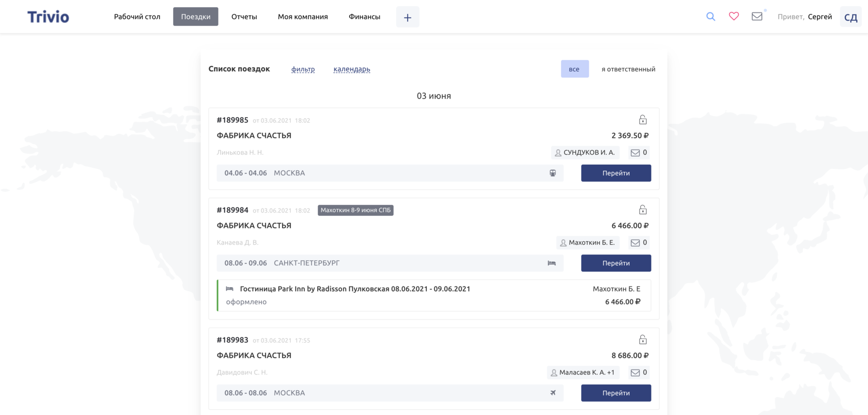This screenshot has width=868, height=415.
Task: Click the Trivio logo
Action: [x=48, y=17]
